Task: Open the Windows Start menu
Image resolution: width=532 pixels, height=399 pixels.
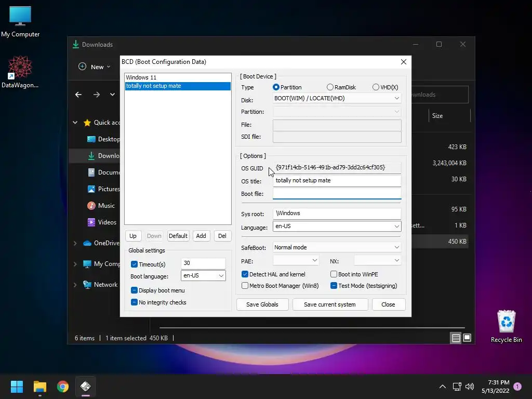Action: (17, 387)
